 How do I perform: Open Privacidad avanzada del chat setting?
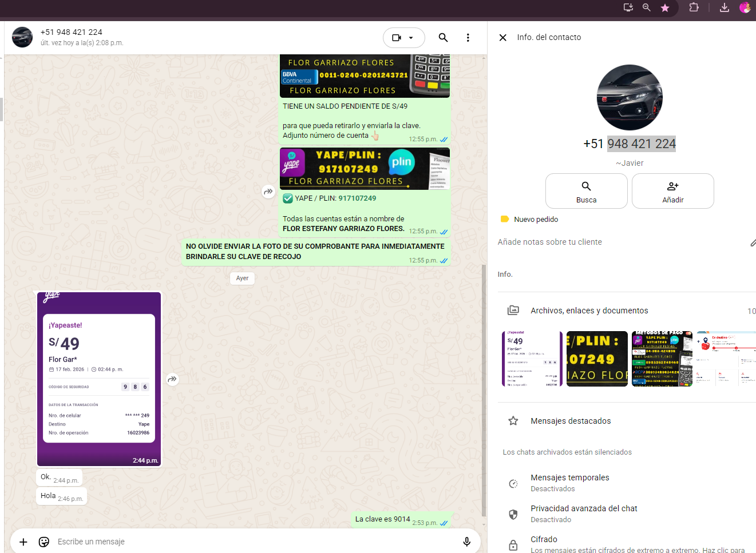[583, 513]
